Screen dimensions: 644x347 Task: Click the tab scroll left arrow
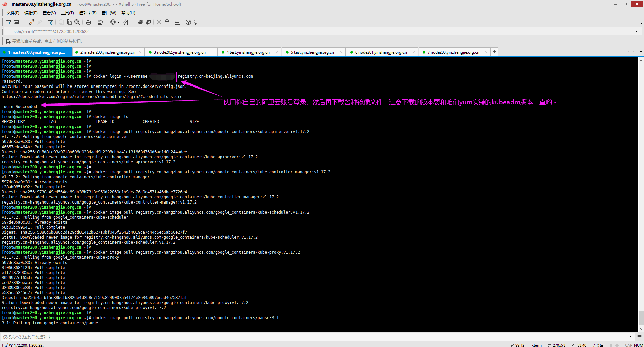[x=628, y=52]
